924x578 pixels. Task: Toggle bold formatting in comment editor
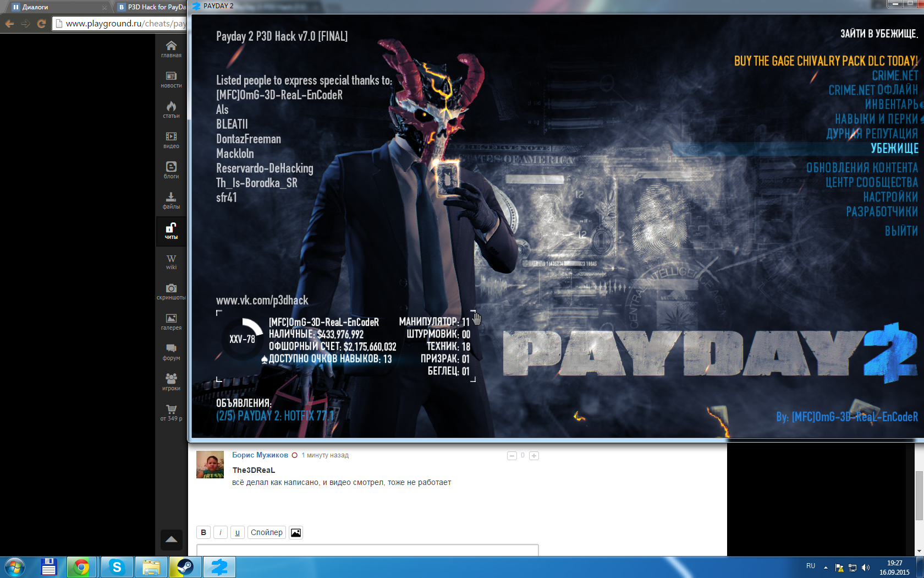point(204,532)
